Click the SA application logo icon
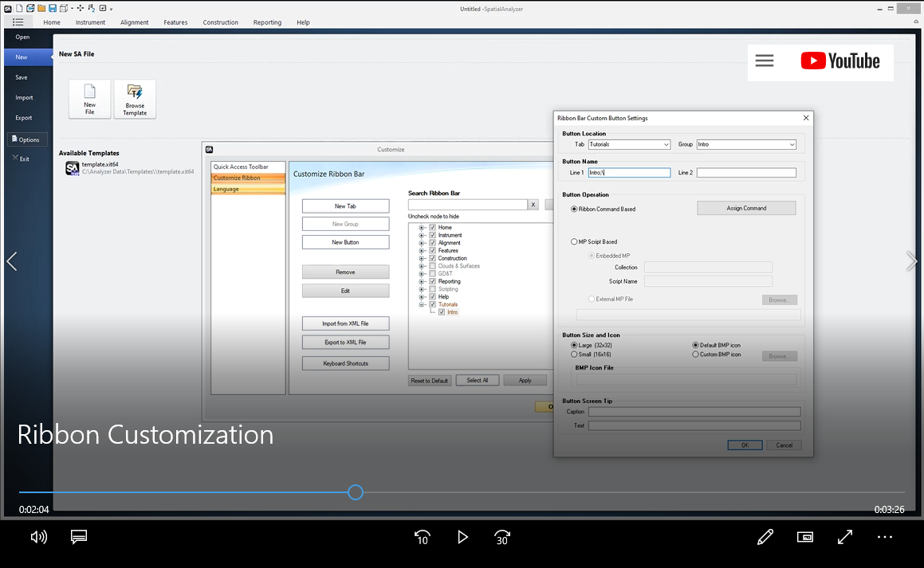The width and height of the screenshot is (924, 568). point(8,7)
